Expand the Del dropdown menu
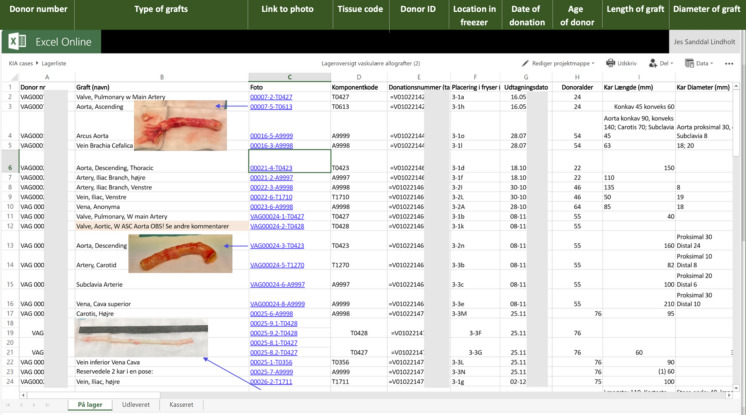This screenshot has height=415, width=746. [x=671, y=62]
